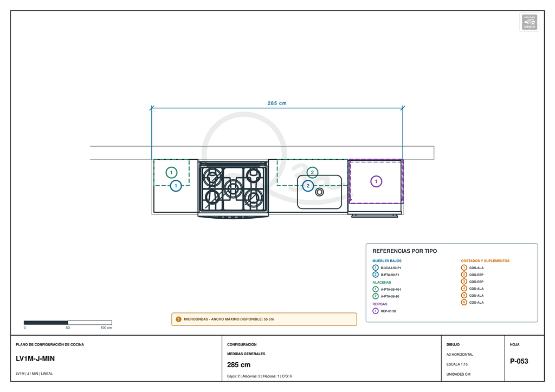Viewport: 555px width, 392px height.
Task: Click the blue legend circle 2 beside B-PTA-90-F1
Action: coord(376,275)
